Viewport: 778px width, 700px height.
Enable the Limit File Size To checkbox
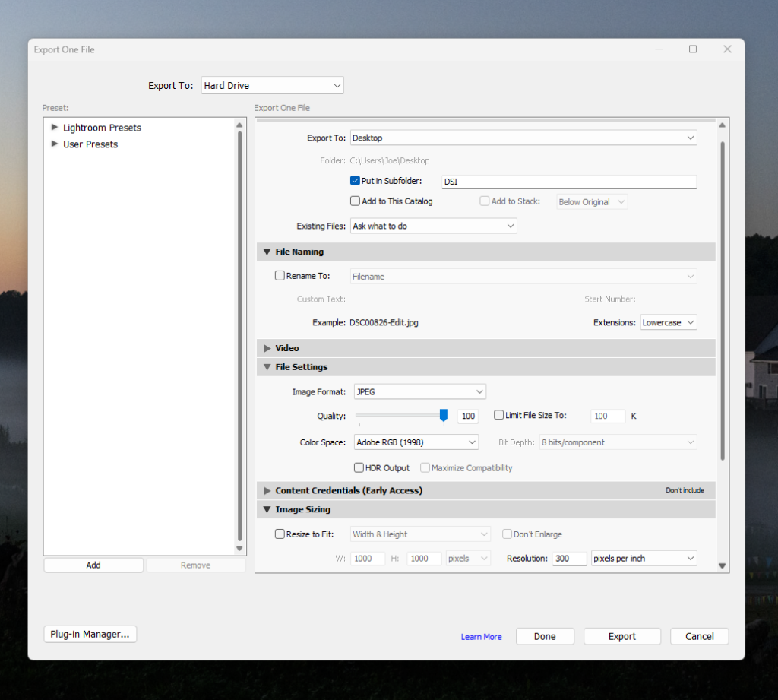click(498, 416)
